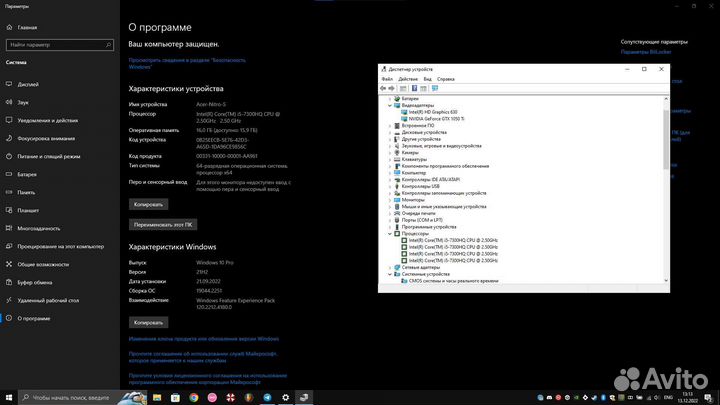
Task: Select Intel(R) HD Graphics 630 device
Action: pyautogui.click(x=433, y=112)
